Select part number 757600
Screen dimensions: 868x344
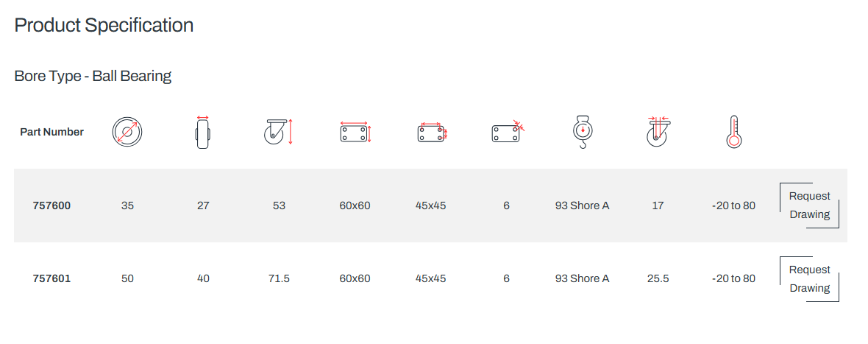pos(51,206)
